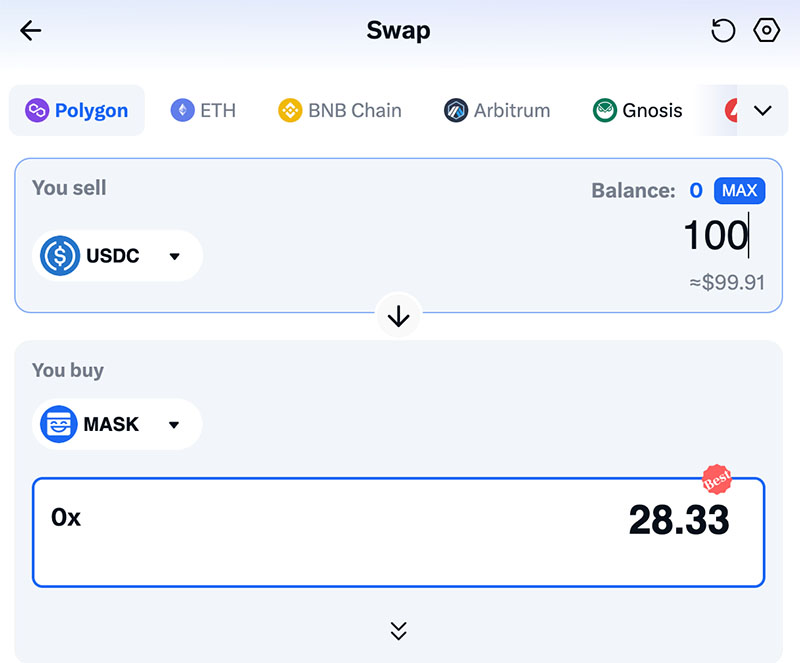Click the MAX balance button
Image resolution: width=800 pixels, height=663 pixels.
point(739,191)
